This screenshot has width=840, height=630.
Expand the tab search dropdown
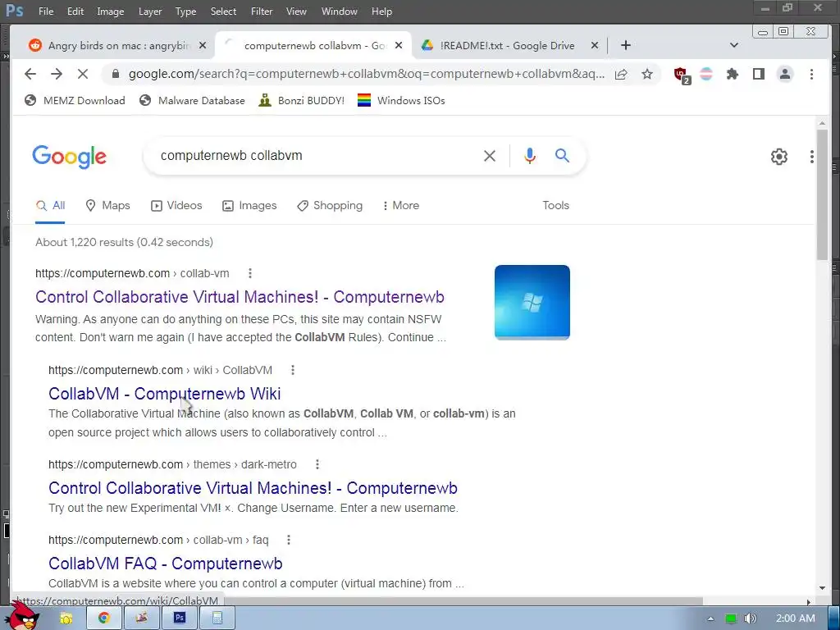[x=734, y=46]
